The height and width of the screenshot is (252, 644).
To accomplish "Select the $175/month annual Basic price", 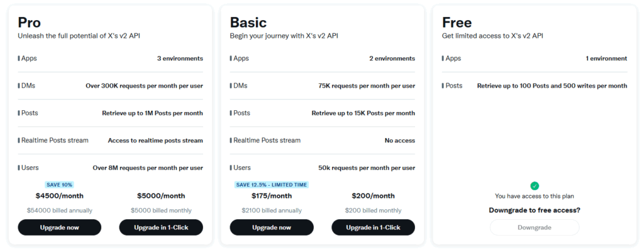I will pos(272,195).
